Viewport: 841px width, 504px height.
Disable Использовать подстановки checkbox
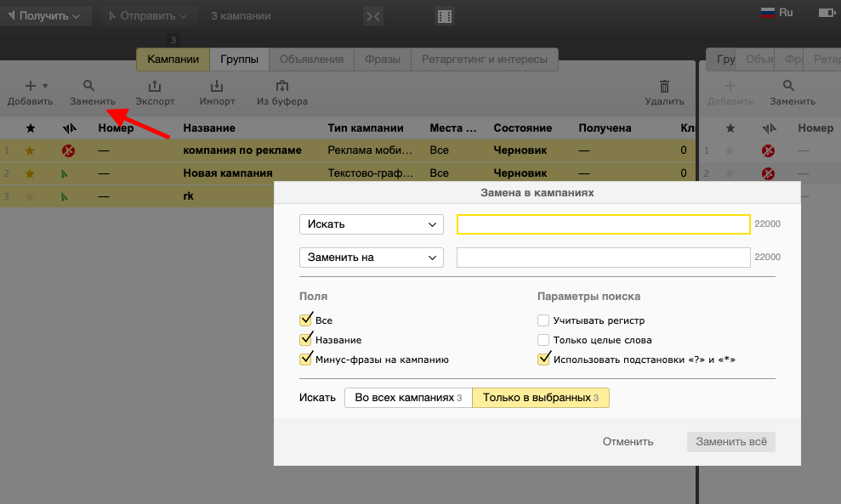(x=543, y=360)
